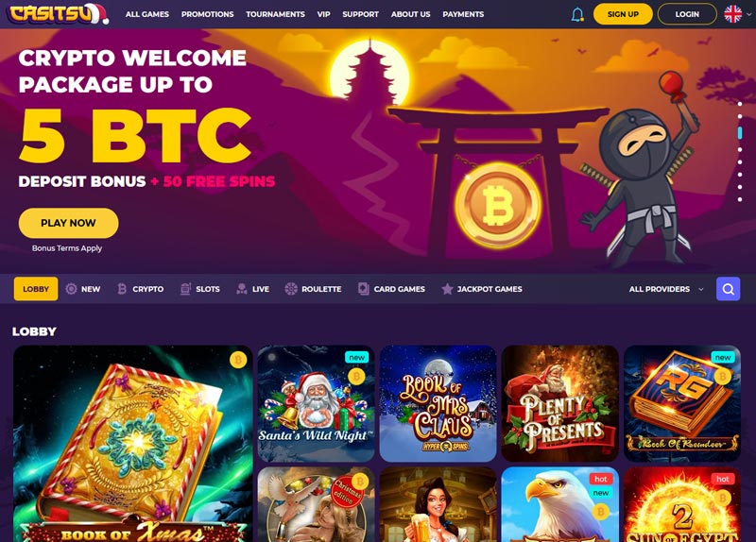Click the yellow Sign Up button
The height and width of the screenshot is (542, 756).
(623, 14)
